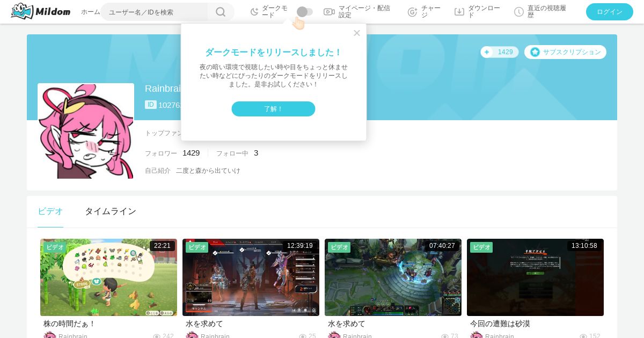
Task: Open the チャージ link
Action: [x=431, y=12]
